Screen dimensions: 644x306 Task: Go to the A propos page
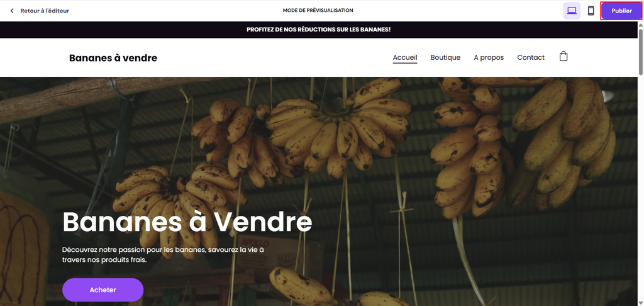point(489,57)
